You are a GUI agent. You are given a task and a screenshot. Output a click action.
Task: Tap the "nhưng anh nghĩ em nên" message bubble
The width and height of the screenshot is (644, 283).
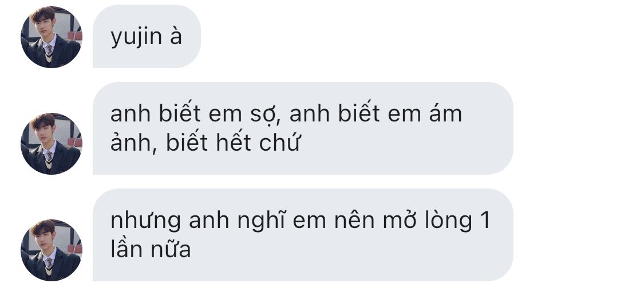tap(303, 234)
